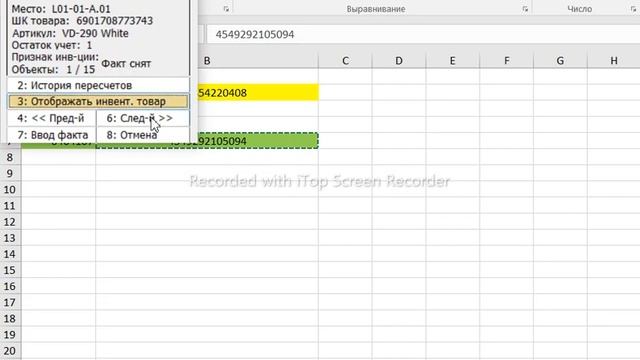
Task: Click the Место L01-01-A.01 text
Action: click(x=61, y=9)
